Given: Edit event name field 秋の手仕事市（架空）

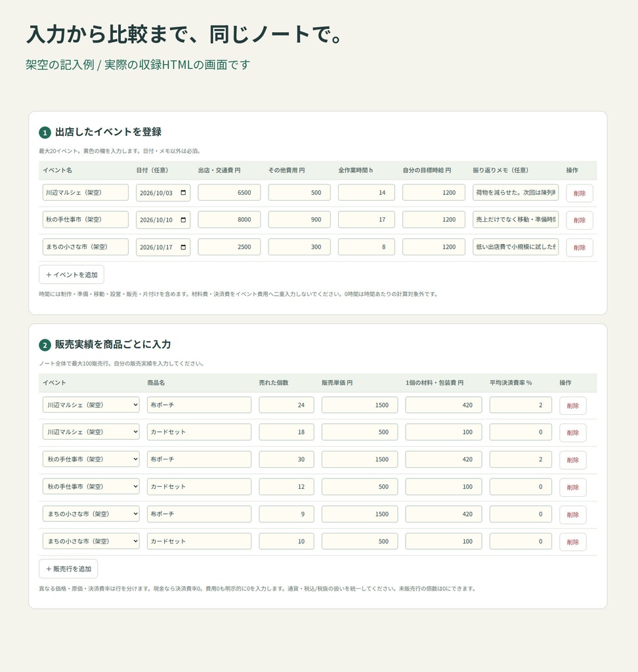Looking at the screenshot, I should click(x=85, y=219).
